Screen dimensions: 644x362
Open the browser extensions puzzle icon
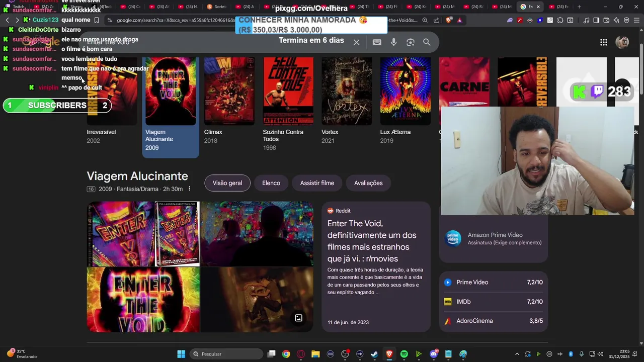point(560,20)
